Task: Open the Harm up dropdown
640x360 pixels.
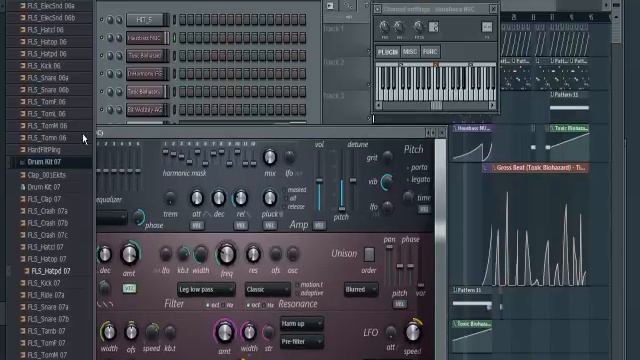Action: coord(302,324)
